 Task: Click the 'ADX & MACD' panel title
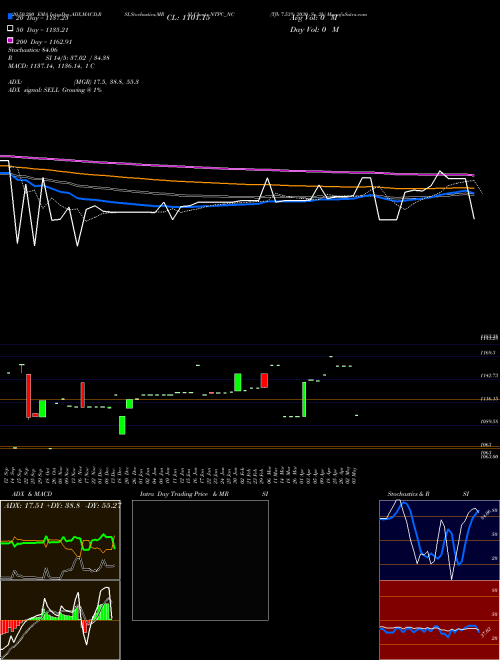pyautogui.click(x=32, y=494)
